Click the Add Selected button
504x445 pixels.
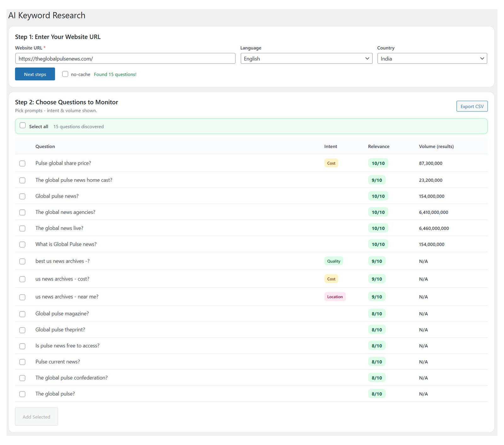[36, 417]
